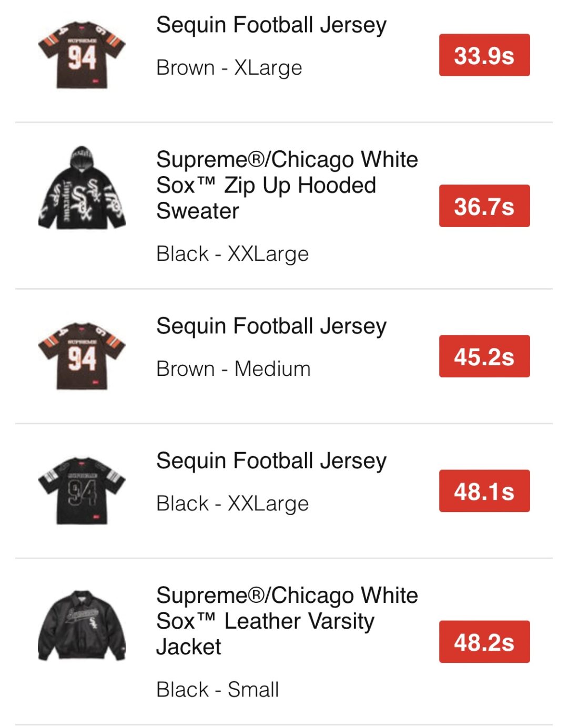Open the White Sox hooded sweater image
Screen dimensions: 568x728
pyautogui.click(x=82, y=189)
